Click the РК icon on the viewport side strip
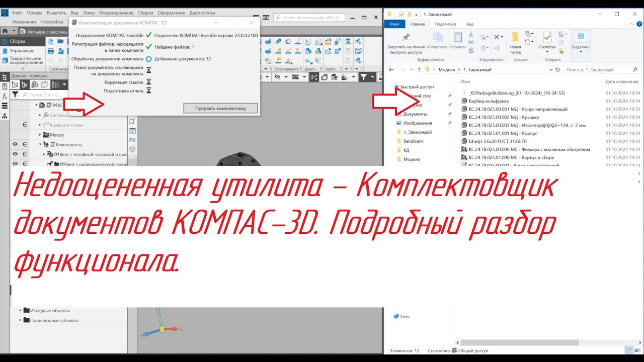The height and width of the screenshot is (362, 644). (132, 140)
